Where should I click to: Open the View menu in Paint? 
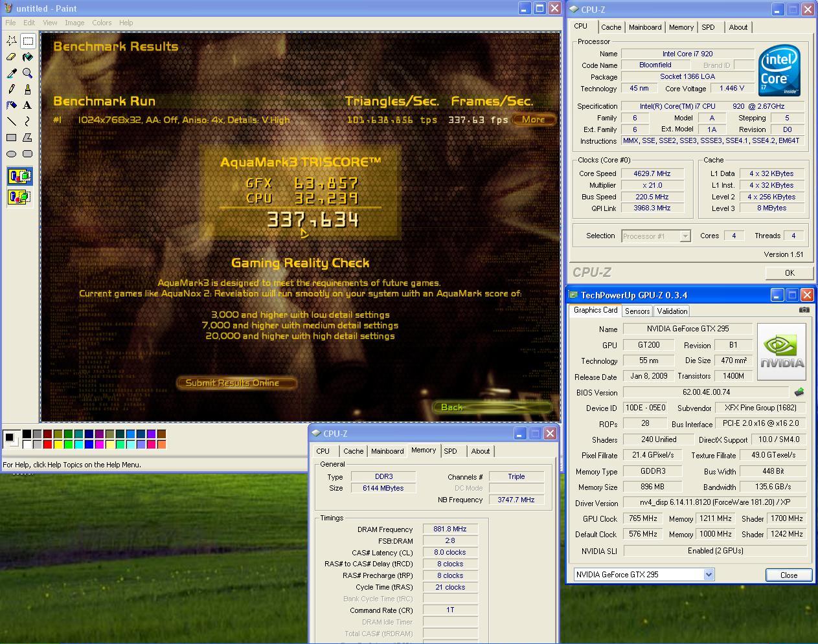coord(50,23)
